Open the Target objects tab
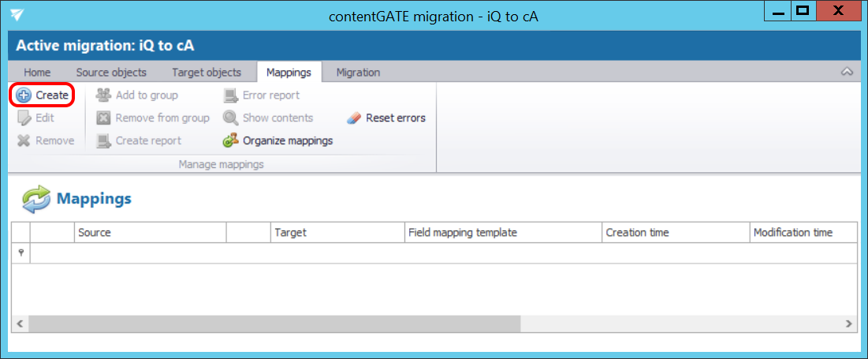 tap(207, 73)
